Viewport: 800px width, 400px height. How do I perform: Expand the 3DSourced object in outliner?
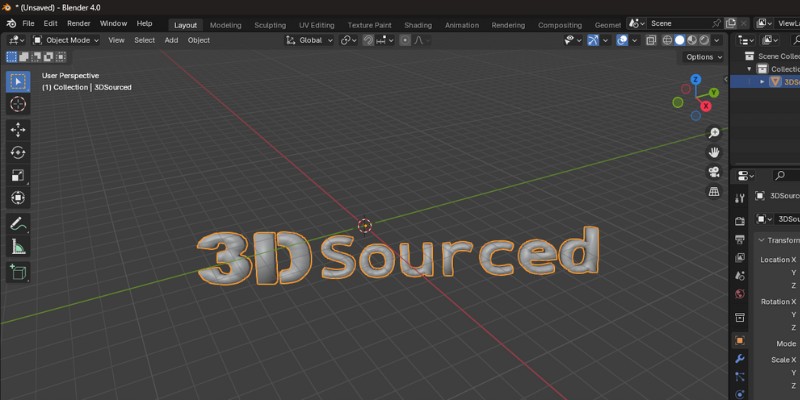point(763,82)
